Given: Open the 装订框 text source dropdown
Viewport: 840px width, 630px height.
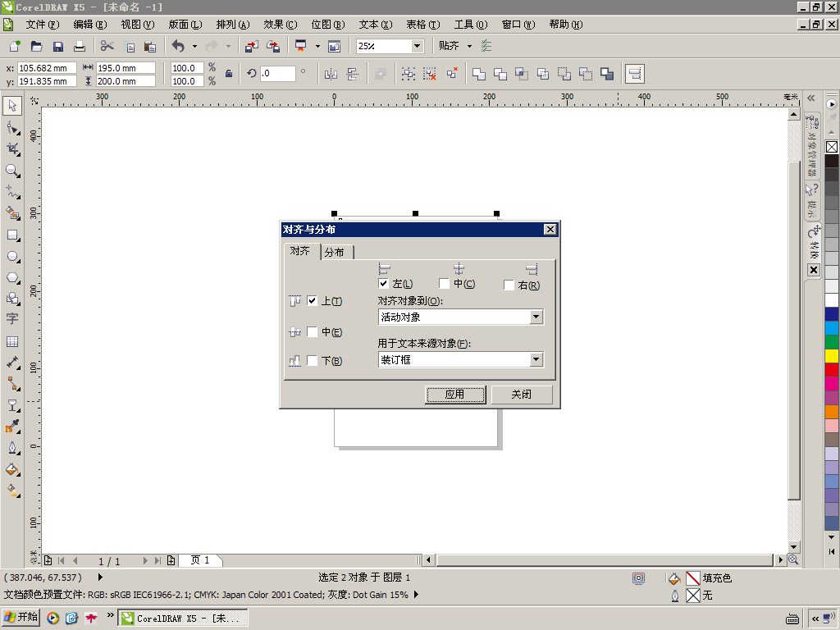Looking at the screenshot, I should (536, 359).
